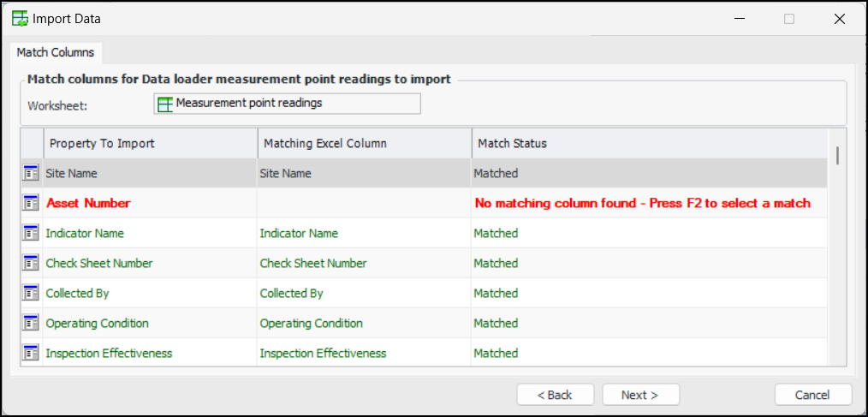Click the row icon beside Check Sheet Number
The height and width of the screenshot is (417, 868).
point(31,263)
